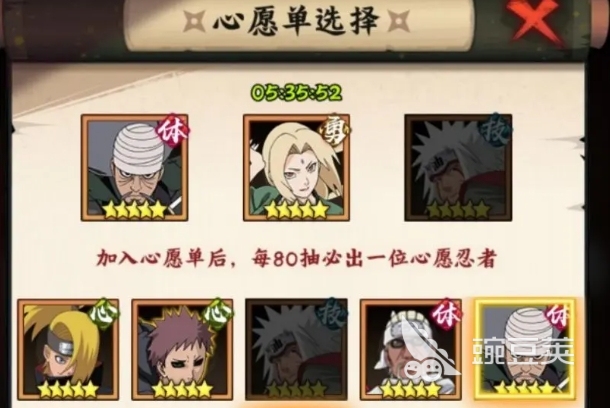The width and height of the screenshot is (610, 408).
Task: Select greyed-out Jiraiya in top right slot
Action: pyautogui.click(x=458, y=168)
